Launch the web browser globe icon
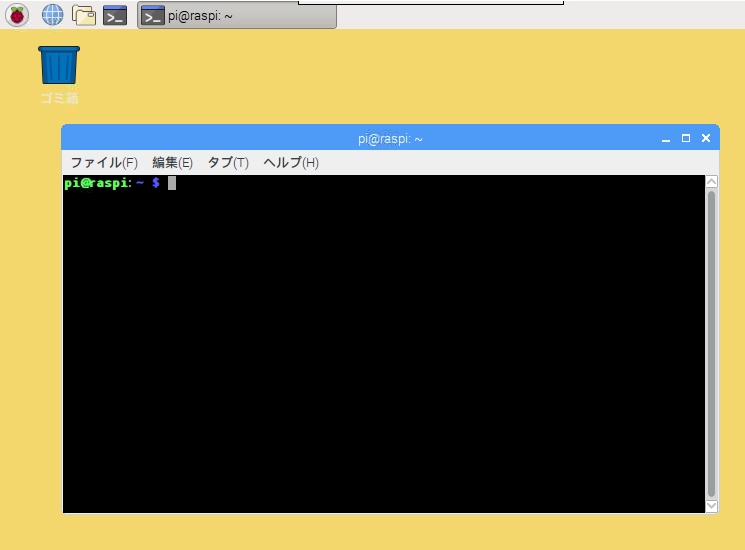The image size is (745, 550). click(52, 15)
